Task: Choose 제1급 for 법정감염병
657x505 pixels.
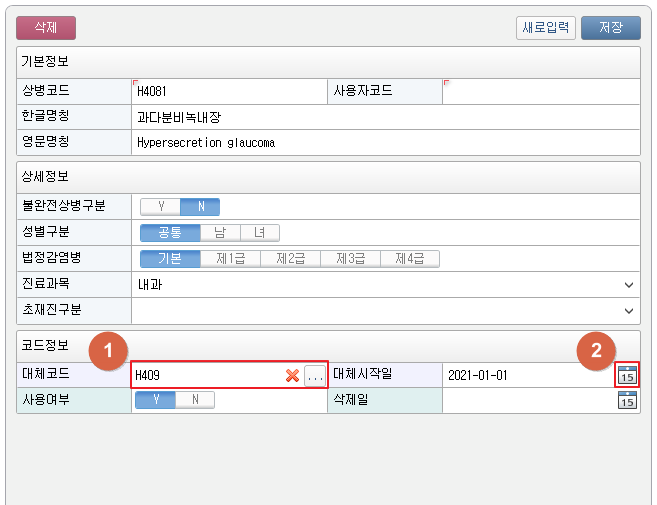Action: pos(230,259)
